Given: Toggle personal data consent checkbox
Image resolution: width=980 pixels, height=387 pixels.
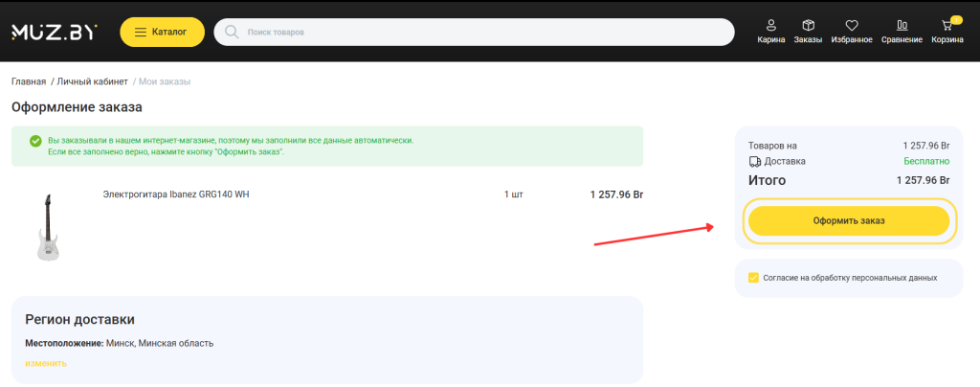Looking at the screenshot, I should (754, 278).
